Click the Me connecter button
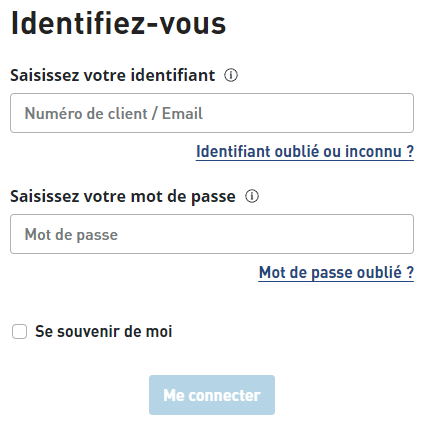Viewport: 424px width, 427px height. 212,395
